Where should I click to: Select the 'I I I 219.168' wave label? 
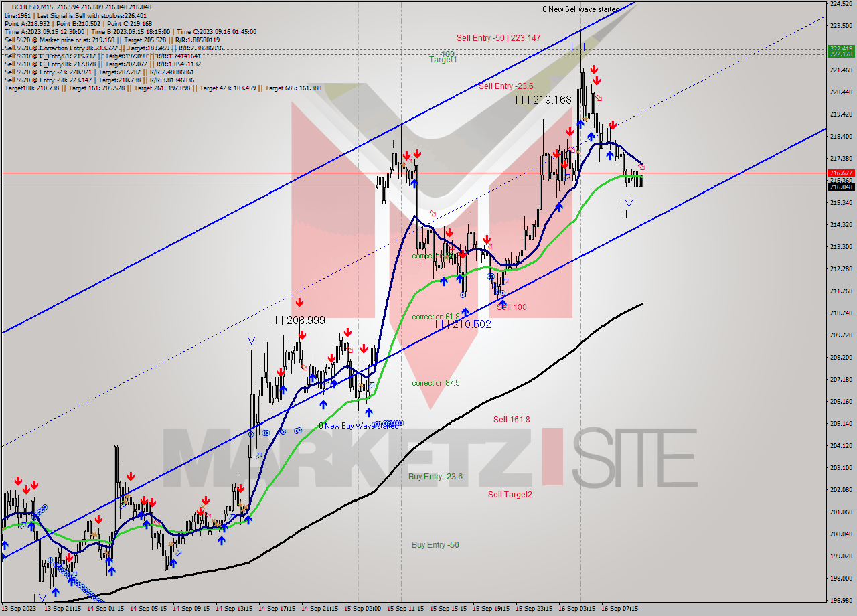[x=544, y=100]
